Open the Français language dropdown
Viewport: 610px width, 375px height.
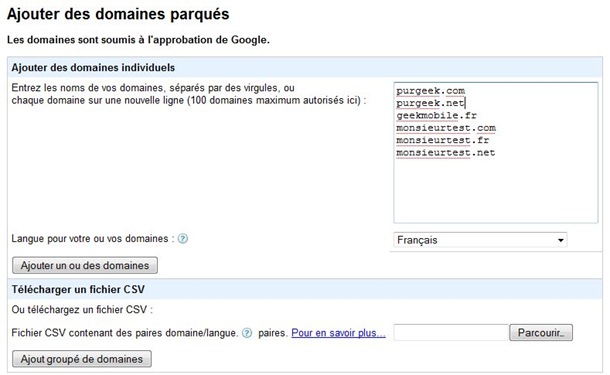coord(480,240)
